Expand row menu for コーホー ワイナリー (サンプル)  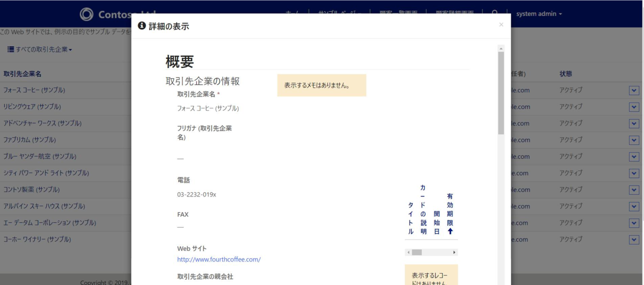pos(634,240)
